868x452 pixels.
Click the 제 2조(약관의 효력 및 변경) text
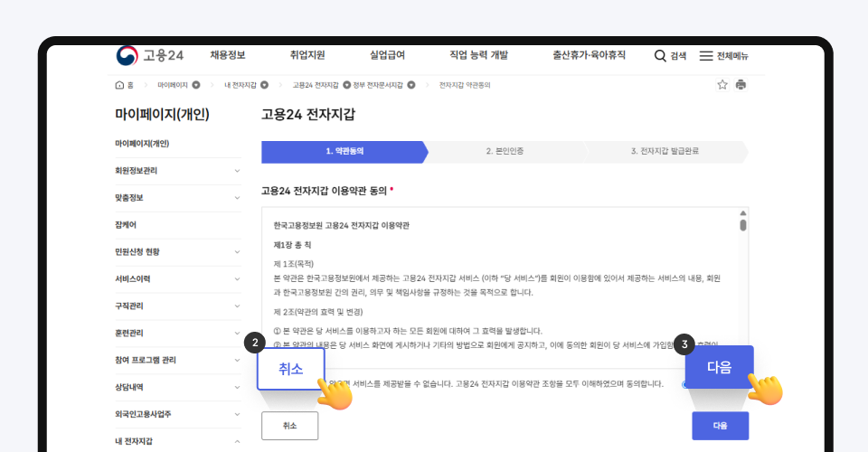click(x=318, y=312)
